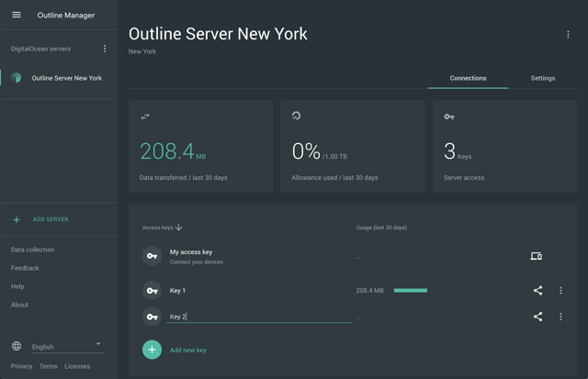Click the plus icon next to ADD SERVER
Screen dimensions: 588x379
click(x=17, y=220)
